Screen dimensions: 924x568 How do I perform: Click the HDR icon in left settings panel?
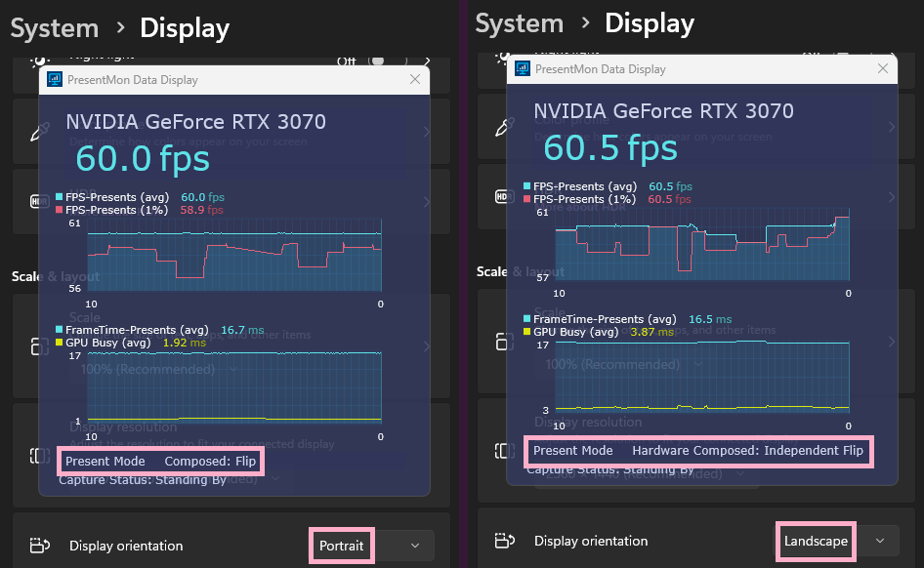coord(39,201)
